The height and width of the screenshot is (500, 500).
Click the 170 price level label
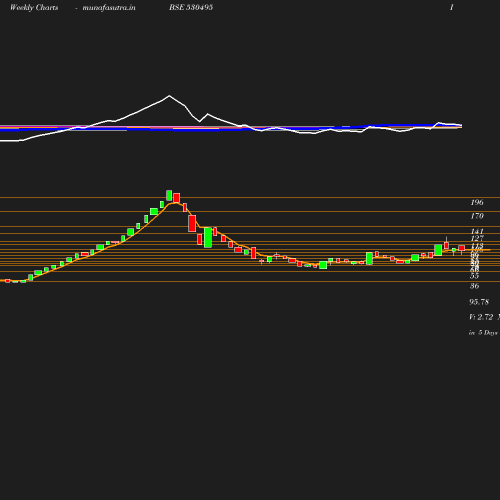[477, 216]
